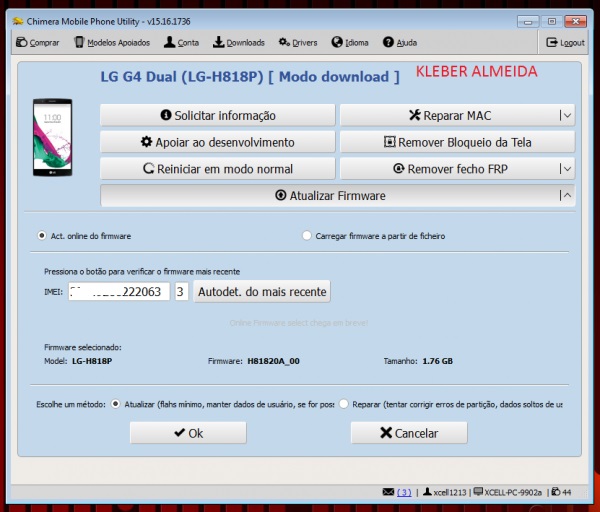Expand the Reparar MAC dropdown arrow
The height and width of the screenshot is (512, 600).
point(567,115)
